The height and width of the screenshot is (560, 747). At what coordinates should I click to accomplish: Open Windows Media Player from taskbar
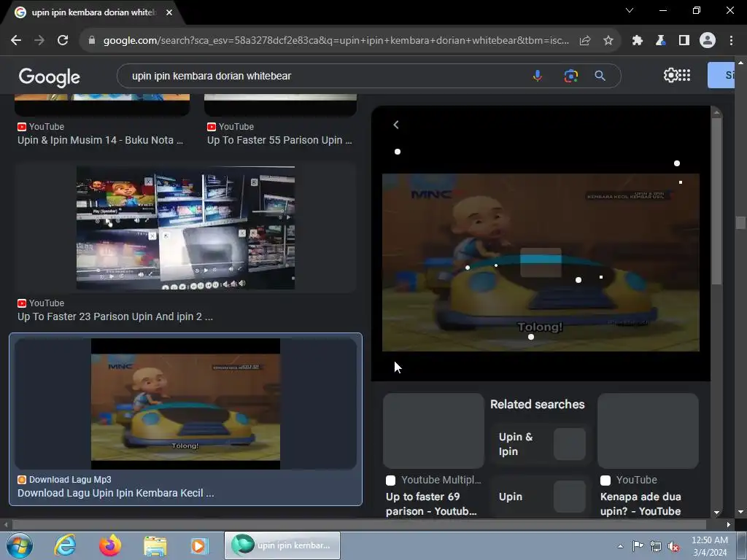tap(200, 545)
